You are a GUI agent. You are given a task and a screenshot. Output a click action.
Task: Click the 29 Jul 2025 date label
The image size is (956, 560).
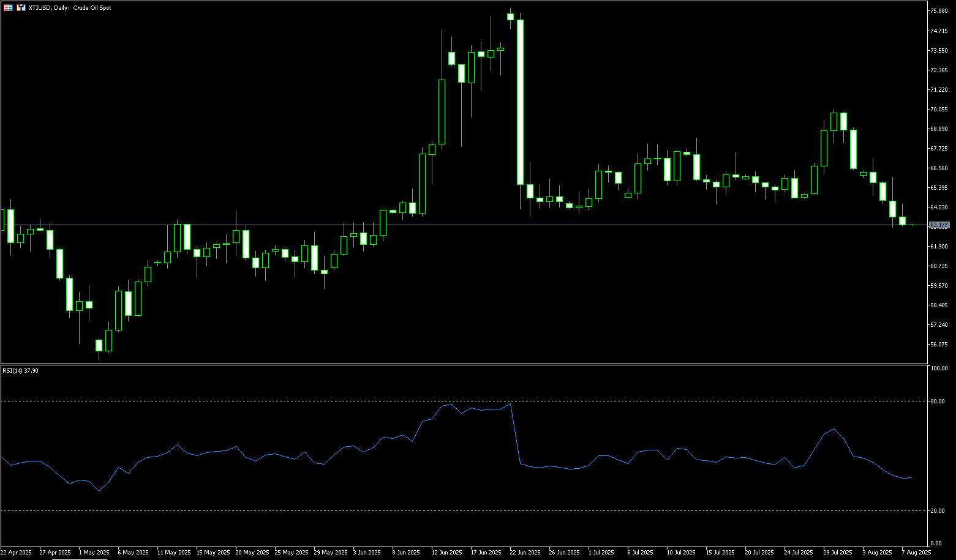[x=838, y=552]
